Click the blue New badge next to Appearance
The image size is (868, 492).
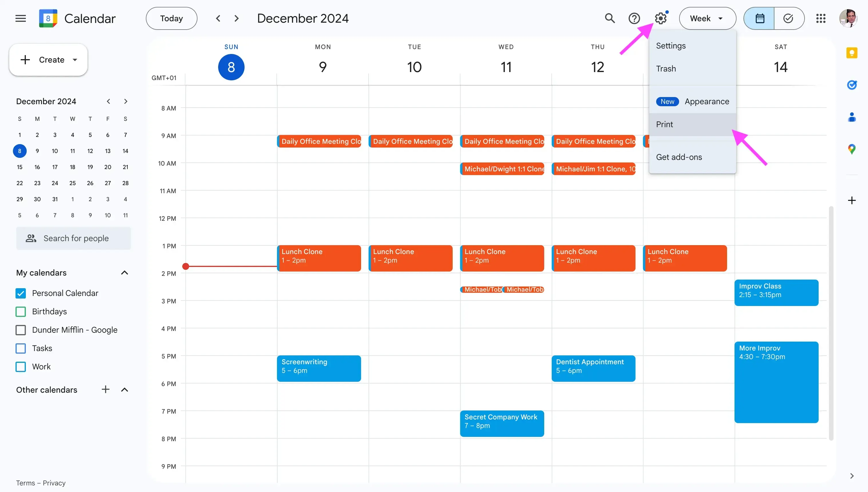click(667, 101)
